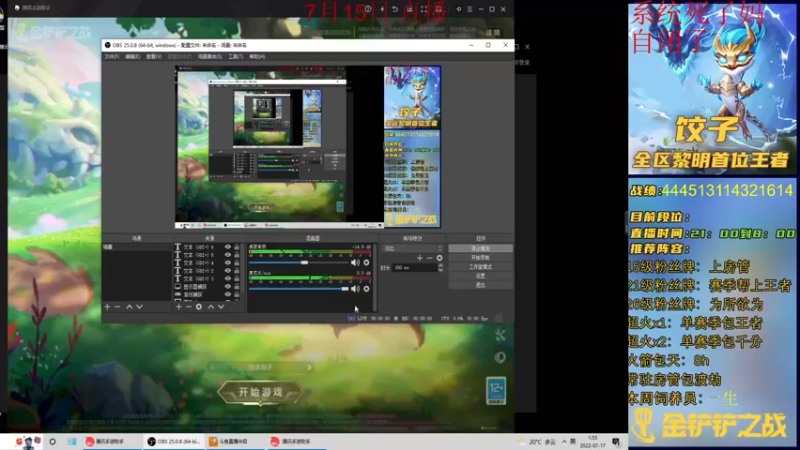Screen dimensions: 800x450
Task: Hide the 文本 (GDI+) 6 source
Action: [228, 247]
